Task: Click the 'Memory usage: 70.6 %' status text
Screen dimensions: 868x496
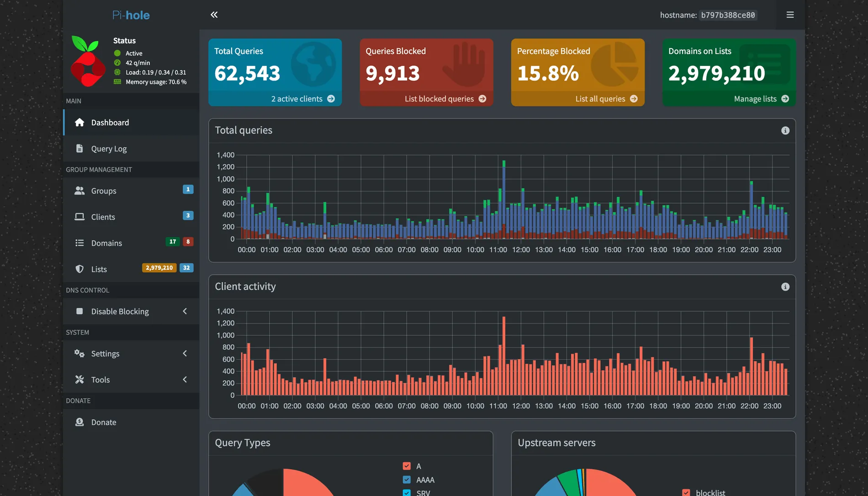Action: tap(156, 82)
